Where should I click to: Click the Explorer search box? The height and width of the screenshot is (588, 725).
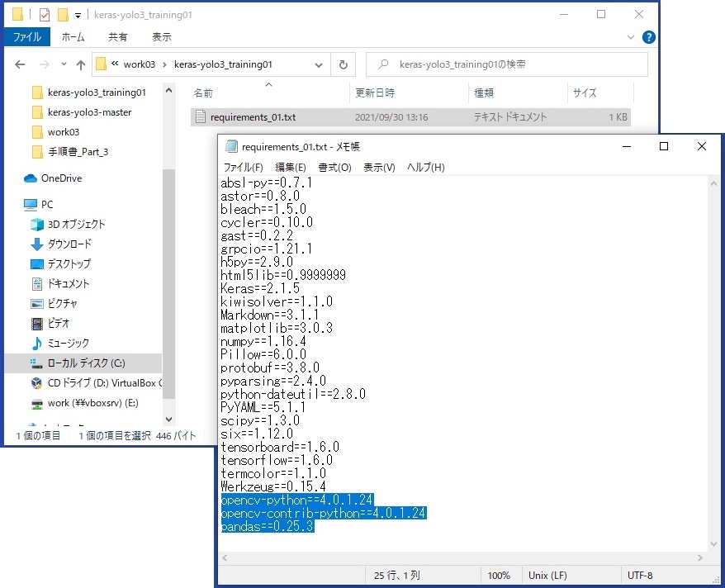tap(507, 64)
